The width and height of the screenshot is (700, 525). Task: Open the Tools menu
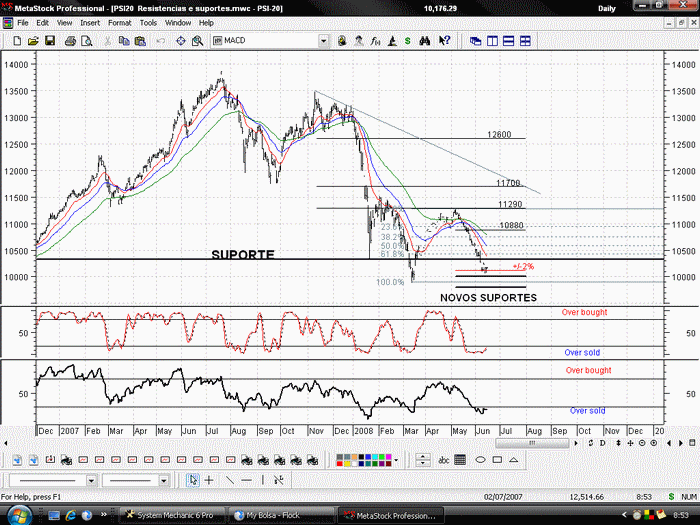148,23
